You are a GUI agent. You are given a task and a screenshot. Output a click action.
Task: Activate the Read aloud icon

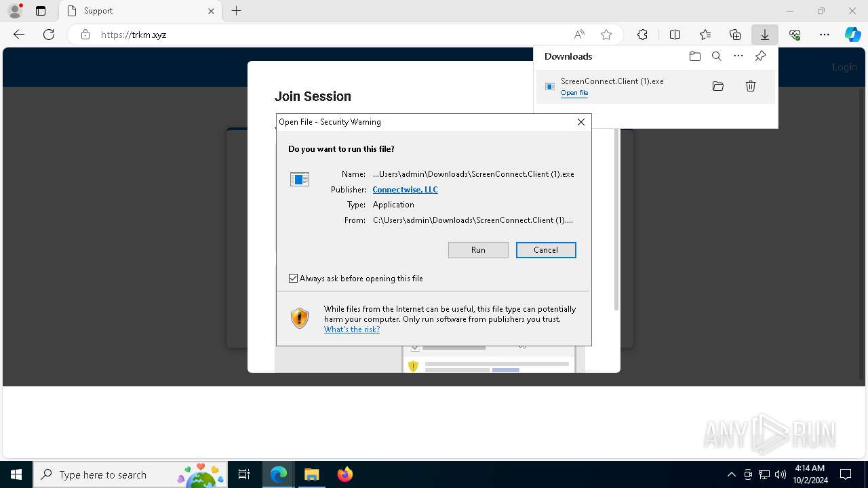point(579,35)
